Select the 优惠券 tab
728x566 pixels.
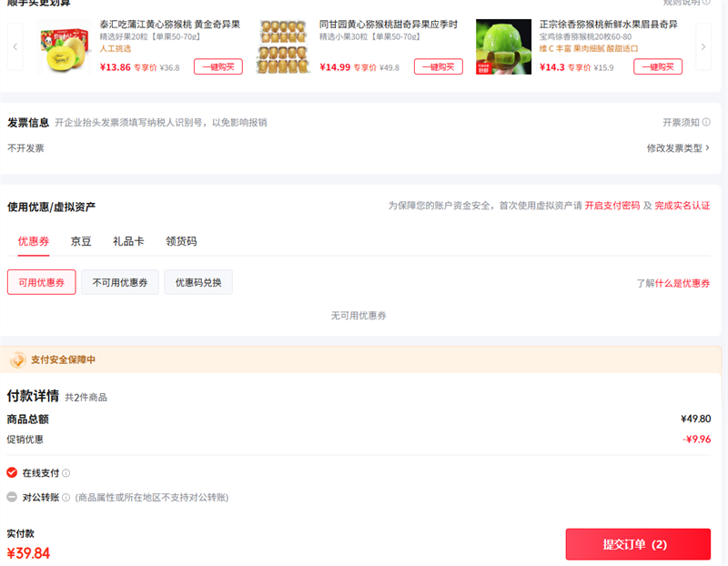(x=34, y=242)
